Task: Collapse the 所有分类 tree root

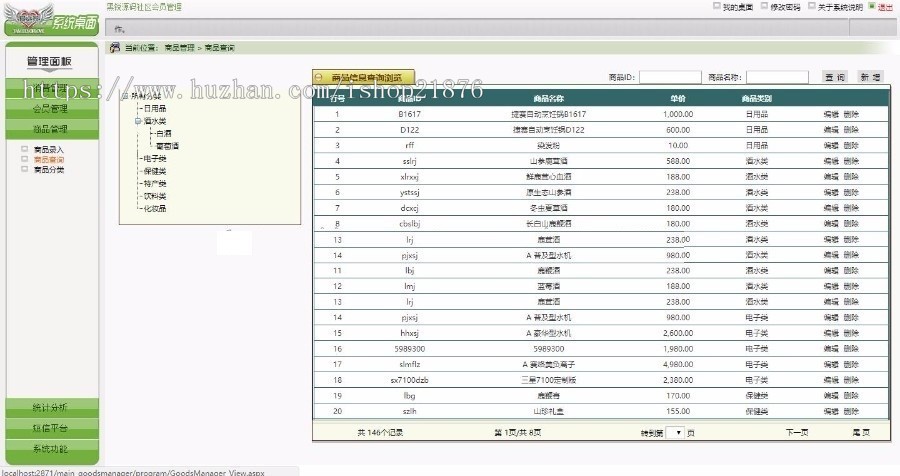Action: 125,96
